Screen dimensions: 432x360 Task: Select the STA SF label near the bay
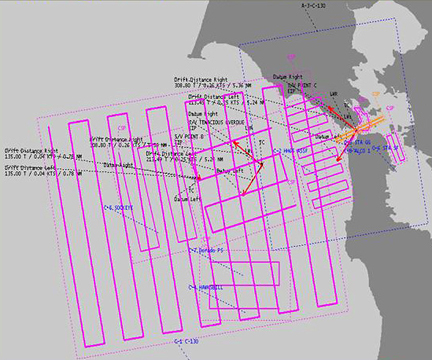pyautogui.click(x=385, y=147)
